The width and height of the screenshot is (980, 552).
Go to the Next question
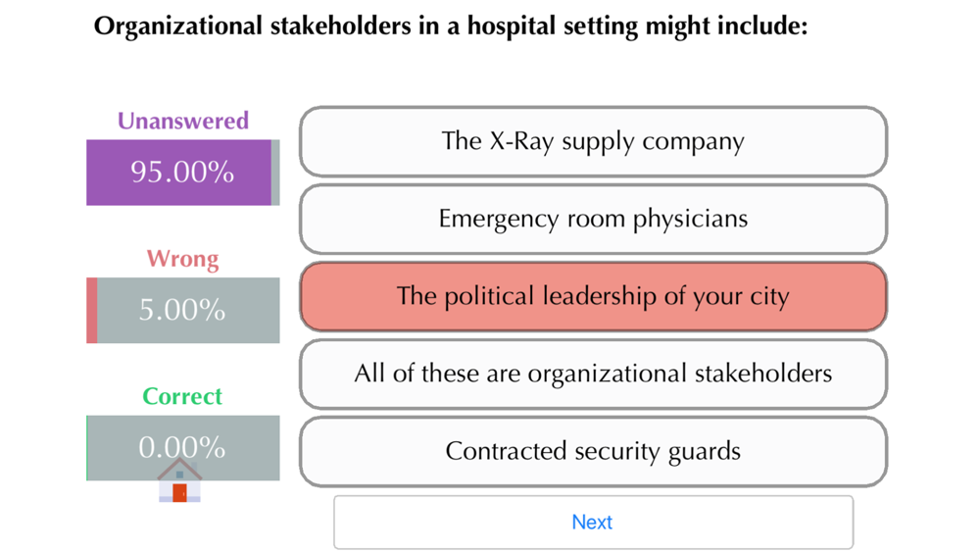[593, 522]
